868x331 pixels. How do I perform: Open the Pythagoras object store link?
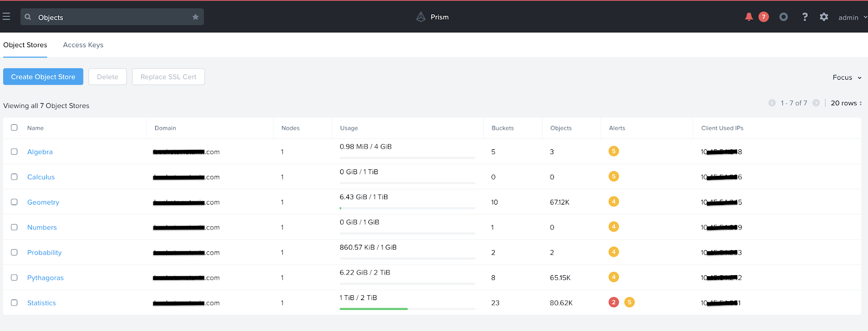[x=46, y=278]
